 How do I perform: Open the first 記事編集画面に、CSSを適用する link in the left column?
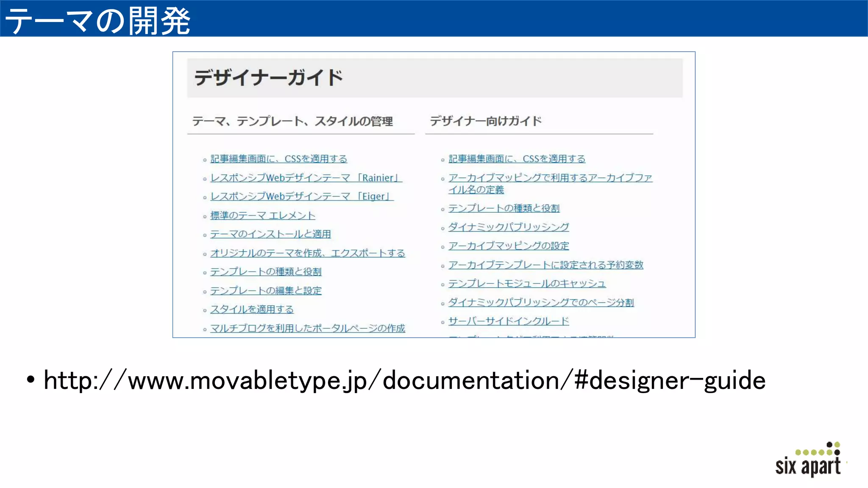pos(278,159)
